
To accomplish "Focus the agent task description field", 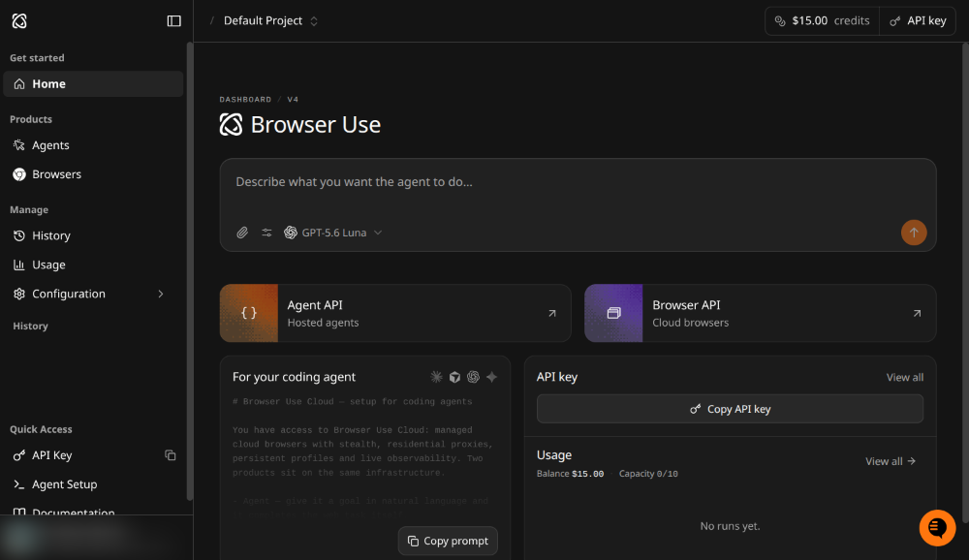I will [578, 182].
